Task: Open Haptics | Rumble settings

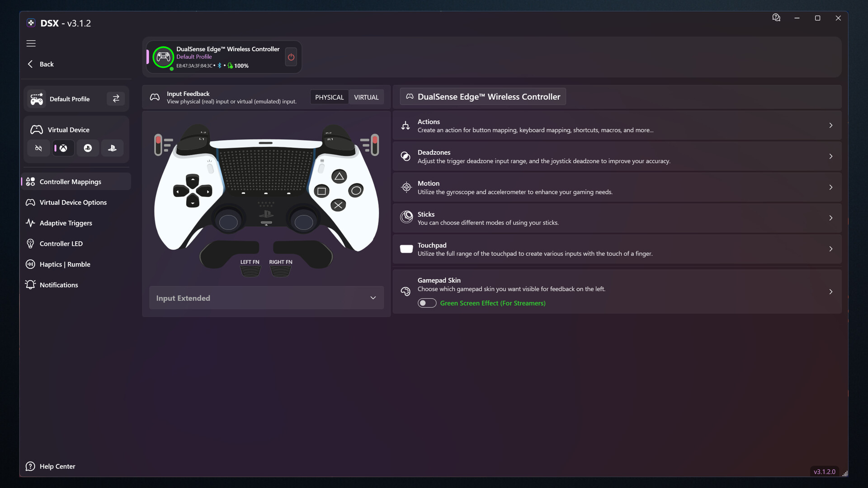Action: point(65,264)
